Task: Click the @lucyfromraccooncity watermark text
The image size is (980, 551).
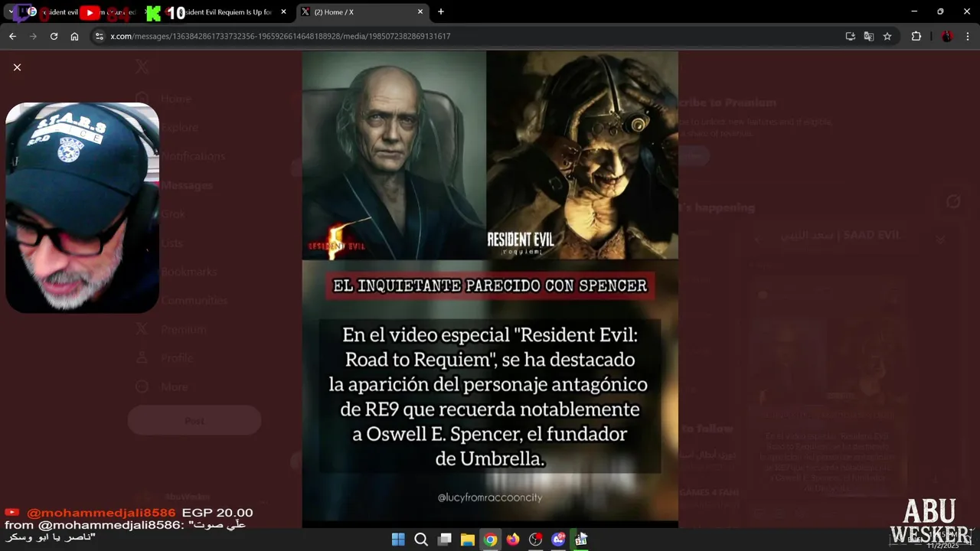Action: point(490,497)
